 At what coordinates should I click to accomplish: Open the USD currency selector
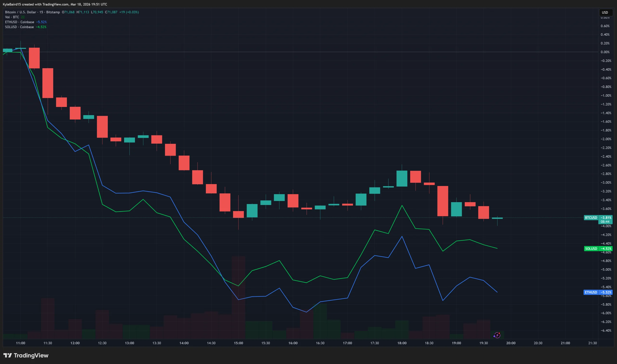tap(605, 12)
